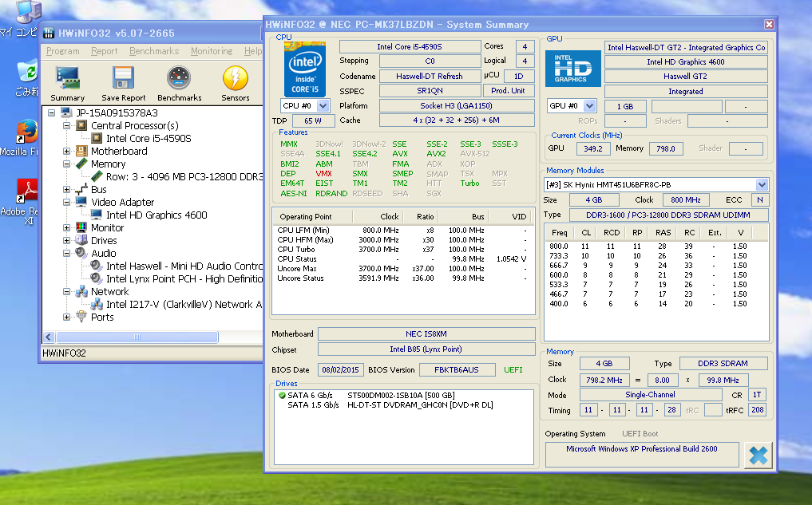
Task: Expand the Drives tree node
Action: [x=68, y=240]
